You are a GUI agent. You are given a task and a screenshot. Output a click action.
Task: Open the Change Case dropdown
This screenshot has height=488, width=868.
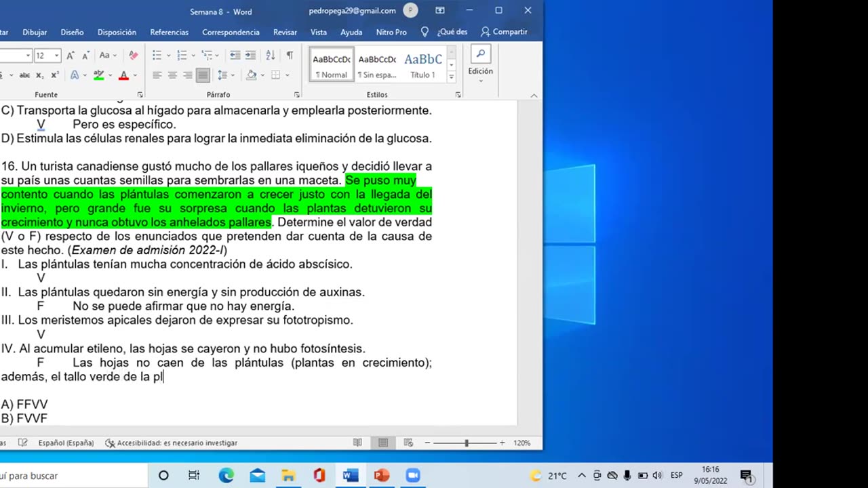tap(108, 55)
